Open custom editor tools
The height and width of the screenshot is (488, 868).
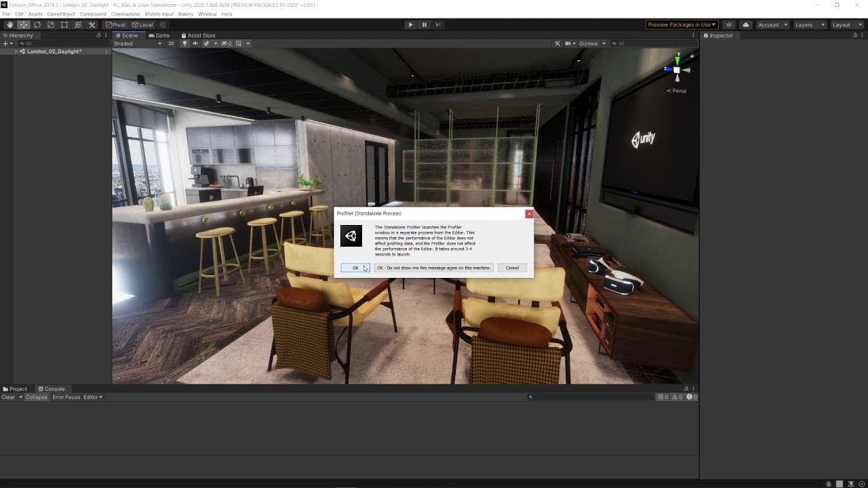tap(92, 25)
